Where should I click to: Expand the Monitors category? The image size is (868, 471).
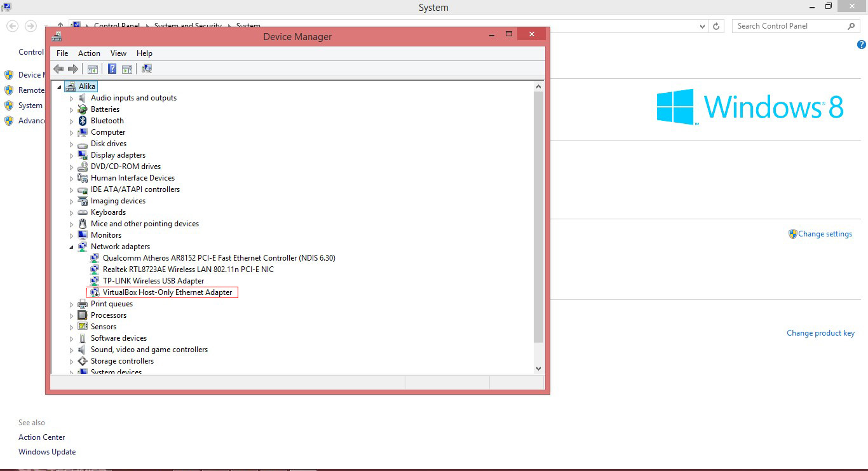(x=72, y=236)
